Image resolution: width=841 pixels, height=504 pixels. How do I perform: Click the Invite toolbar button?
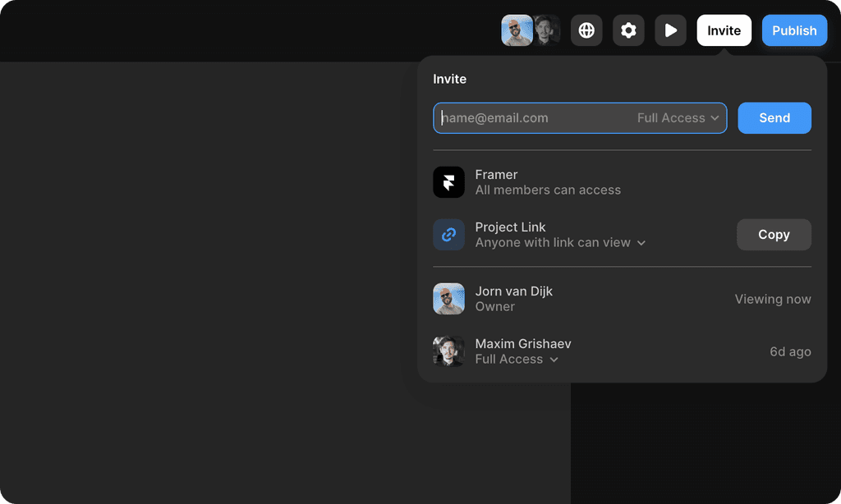pyautogui.click(x=724, y=30)
